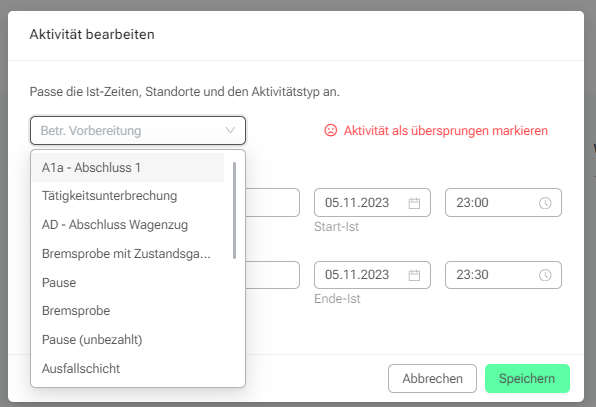Viewport: 596px width, 407px height.
Task: Pick Bremsprobe mit Zustandsga... option
Action: coord(128,253)
